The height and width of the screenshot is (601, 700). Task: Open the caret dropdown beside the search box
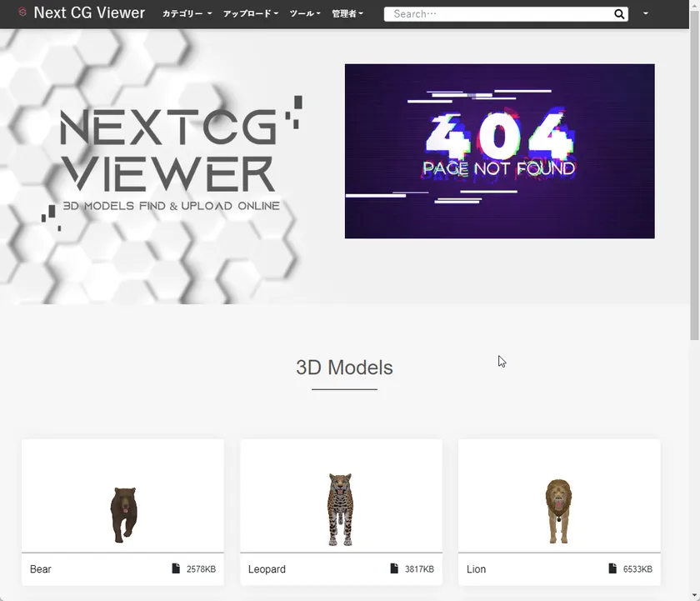click(x=646, y=13)
